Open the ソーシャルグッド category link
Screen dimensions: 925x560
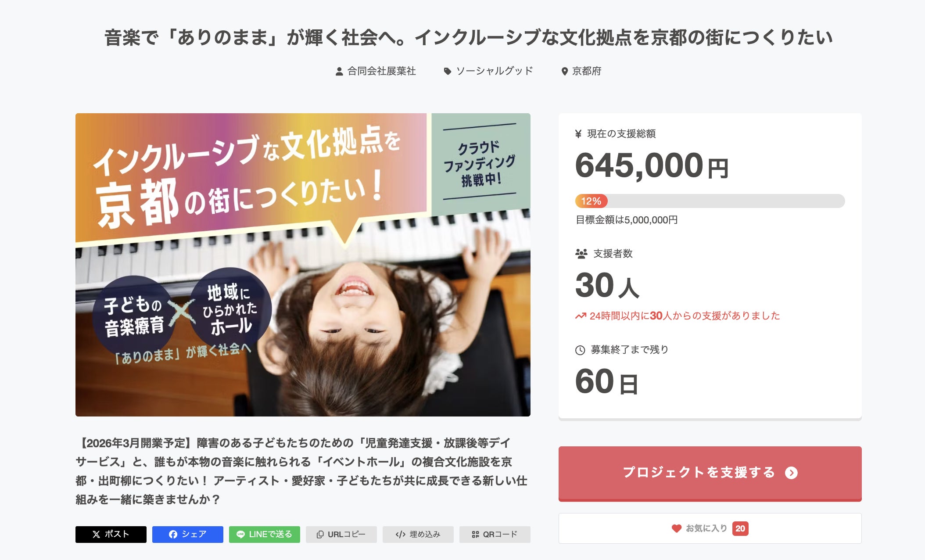point(494,71)
